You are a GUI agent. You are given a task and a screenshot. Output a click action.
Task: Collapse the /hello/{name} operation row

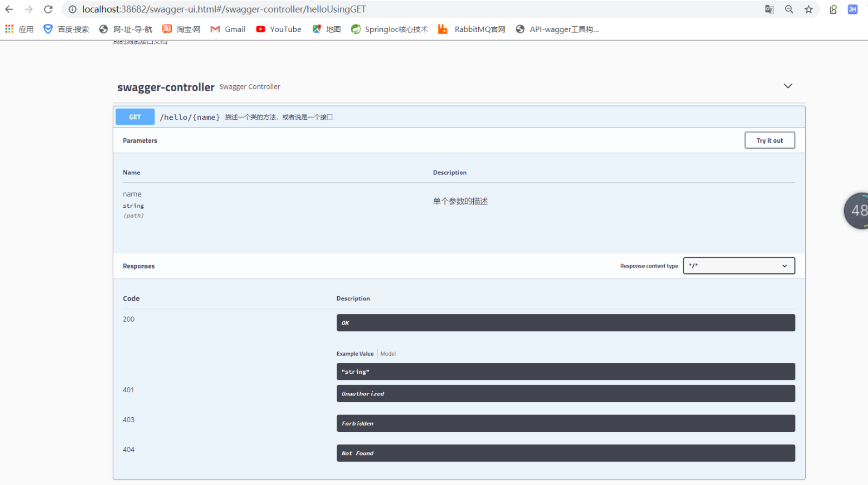[459, 117]
